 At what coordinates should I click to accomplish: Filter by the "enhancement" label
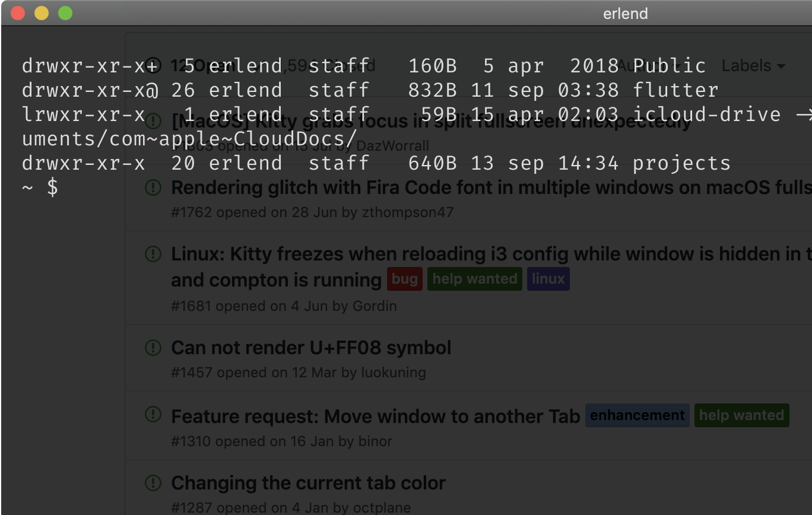637,415
